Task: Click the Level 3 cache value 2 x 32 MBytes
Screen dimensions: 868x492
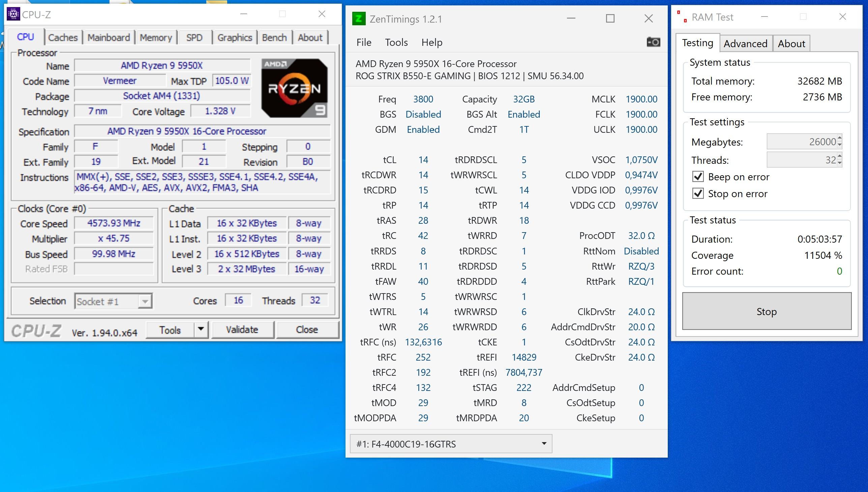Action: 247,269
